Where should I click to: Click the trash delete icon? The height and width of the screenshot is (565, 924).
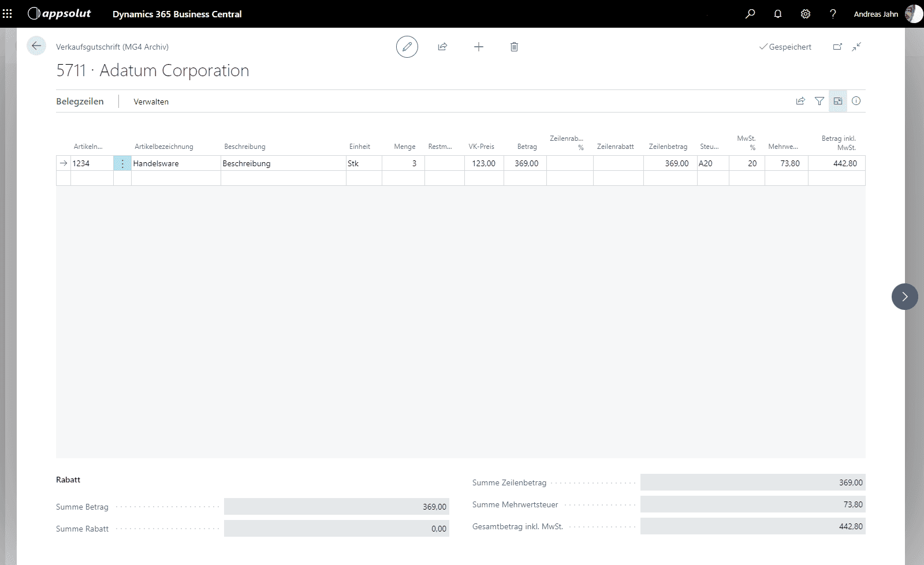point(514,47)
